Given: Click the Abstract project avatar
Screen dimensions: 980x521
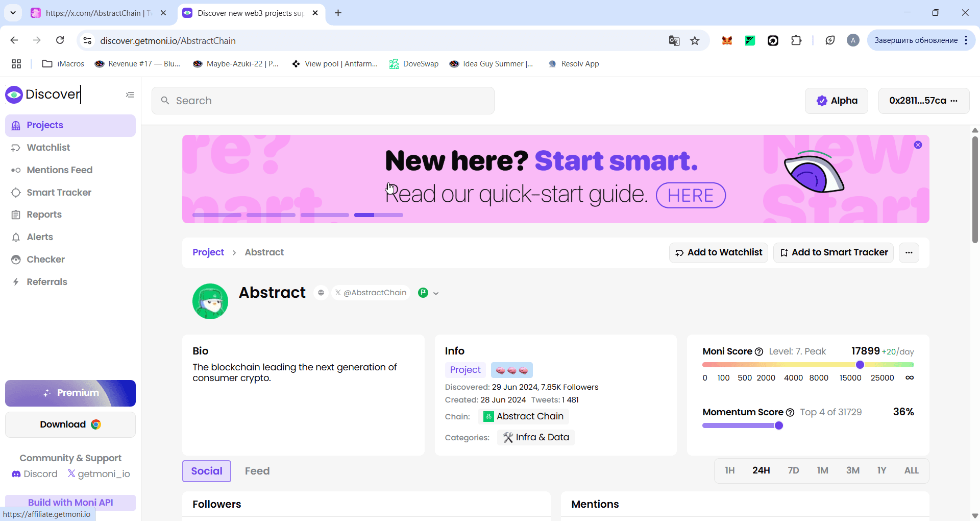Looking at the screenshot, I should 210,301.
